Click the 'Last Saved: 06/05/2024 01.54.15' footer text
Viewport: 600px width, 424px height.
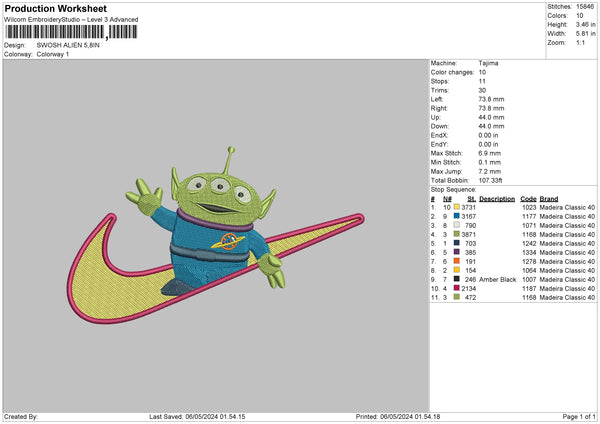tap(197, 417)
